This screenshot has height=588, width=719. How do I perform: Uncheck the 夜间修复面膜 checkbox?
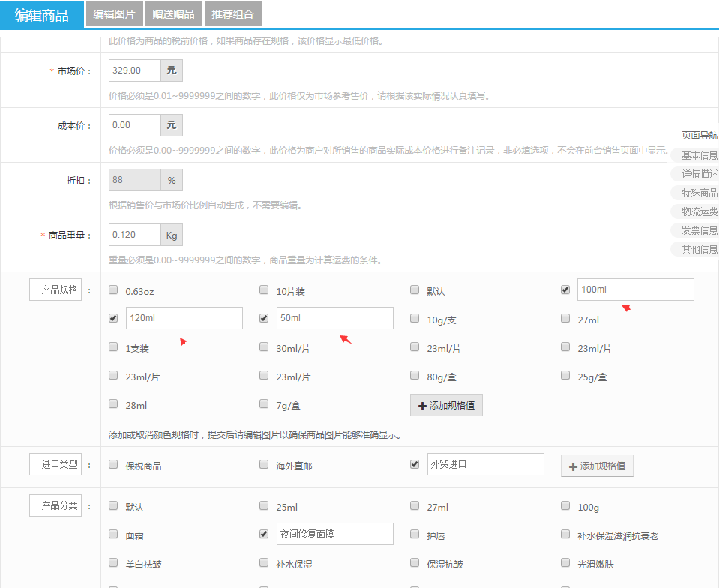[264, 534]
